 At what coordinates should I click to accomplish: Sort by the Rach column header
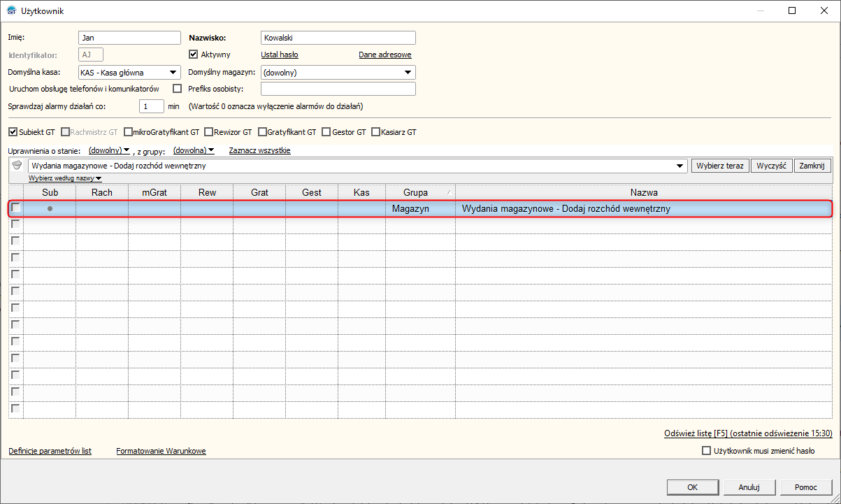102,192
